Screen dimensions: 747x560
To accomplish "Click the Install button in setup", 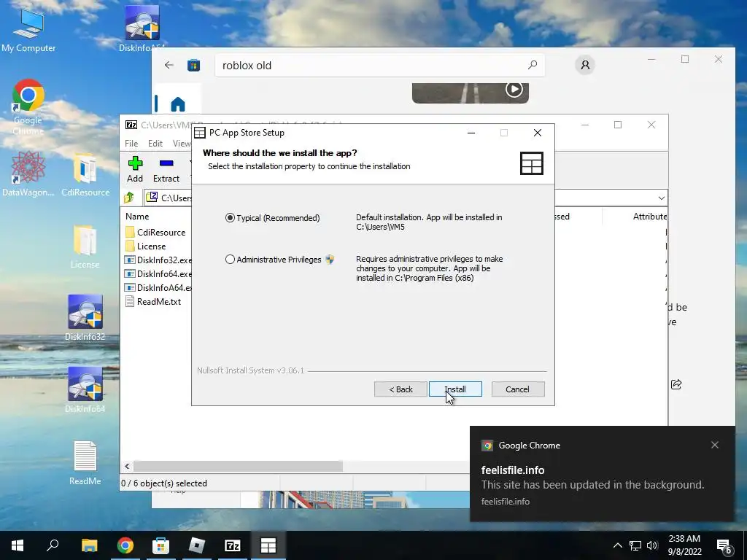I will click(455, 389).
